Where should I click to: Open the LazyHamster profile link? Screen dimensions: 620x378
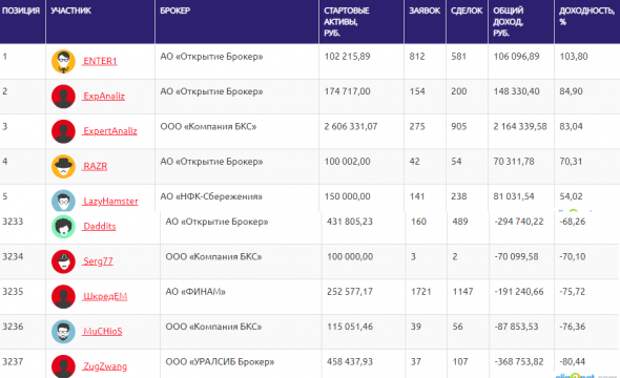pyautogui.click(x=110, y=201)
